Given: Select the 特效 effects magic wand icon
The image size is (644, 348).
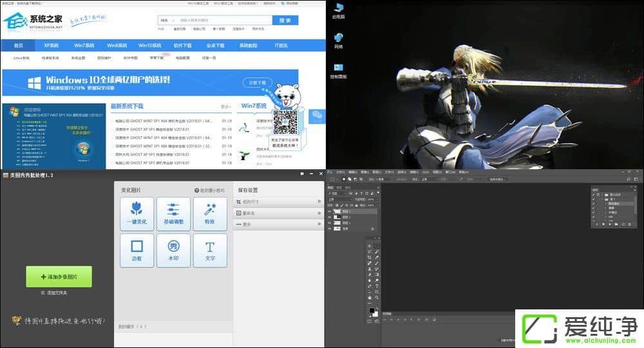Looking at the screenshot, I should tap(210, 214).
